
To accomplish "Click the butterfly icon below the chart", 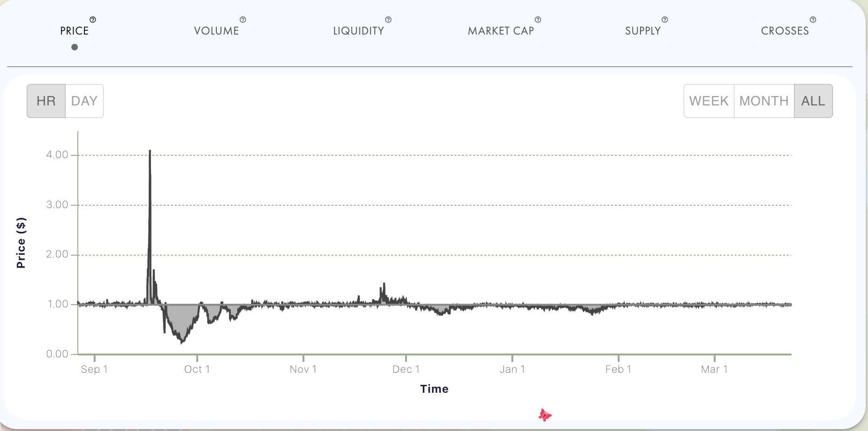I will pyautogui.click(x=545, y=415).
